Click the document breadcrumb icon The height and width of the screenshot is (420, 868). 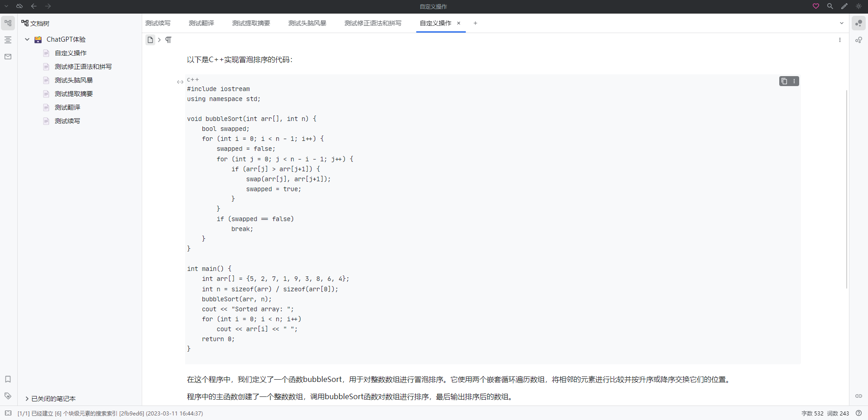click(x=150, y=40)
